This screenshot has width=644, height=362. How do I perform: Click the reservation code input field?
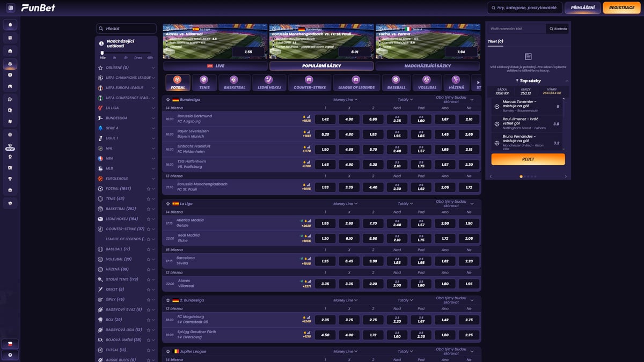coord(516,29)
